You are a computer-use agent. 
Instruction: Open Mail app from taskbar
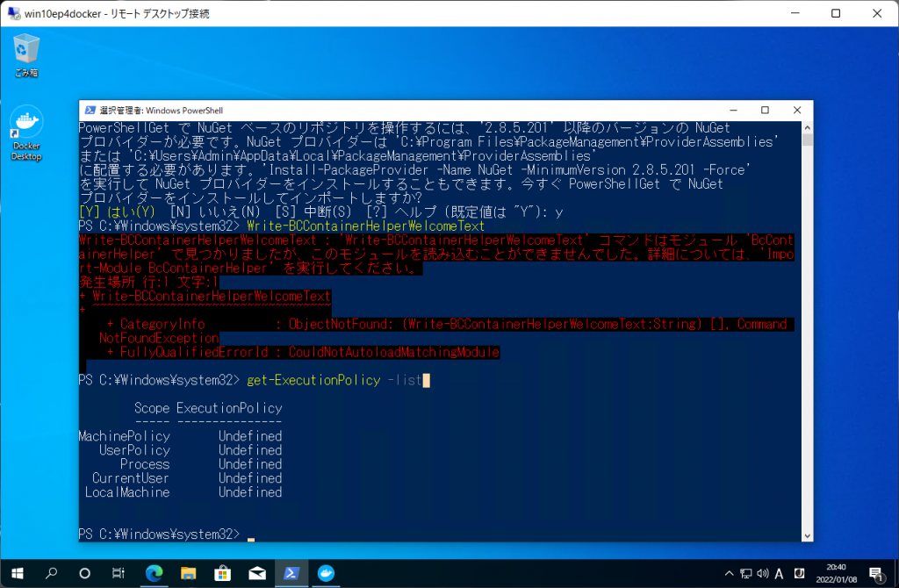pos(257,573)
